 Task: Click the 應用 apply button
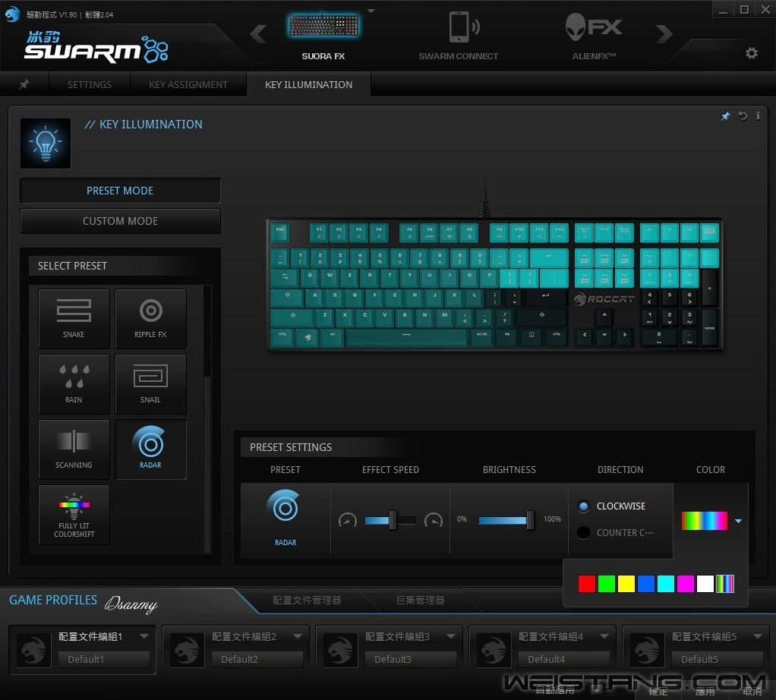pos(705,691)
